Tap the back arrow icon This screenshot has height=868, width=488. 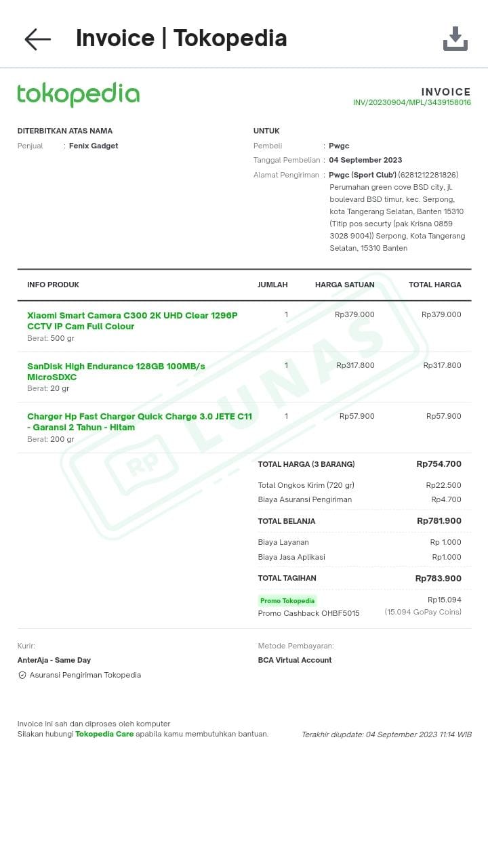click(38, 39)
